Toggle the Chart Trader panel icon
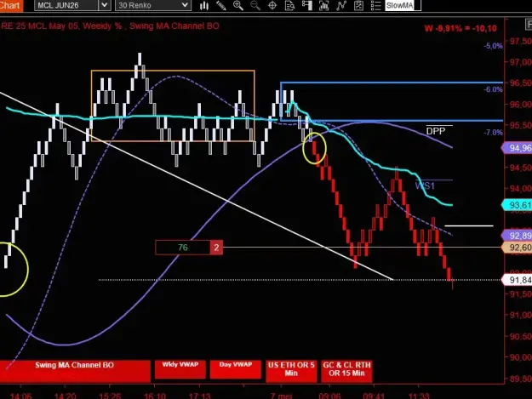 tap(307, 5)
